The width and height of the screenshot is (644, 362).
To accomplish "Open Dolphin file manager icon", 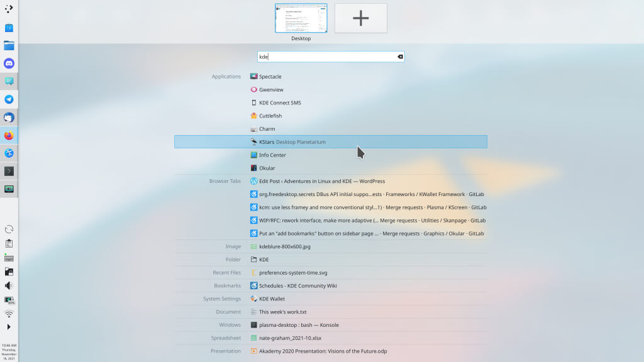I will [x=9, y=45].
